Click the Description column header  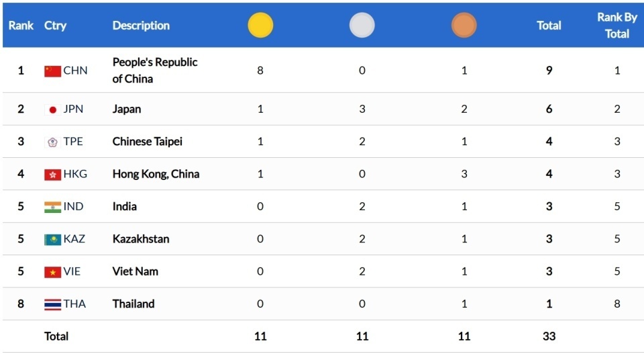click(x=141, y=26)
